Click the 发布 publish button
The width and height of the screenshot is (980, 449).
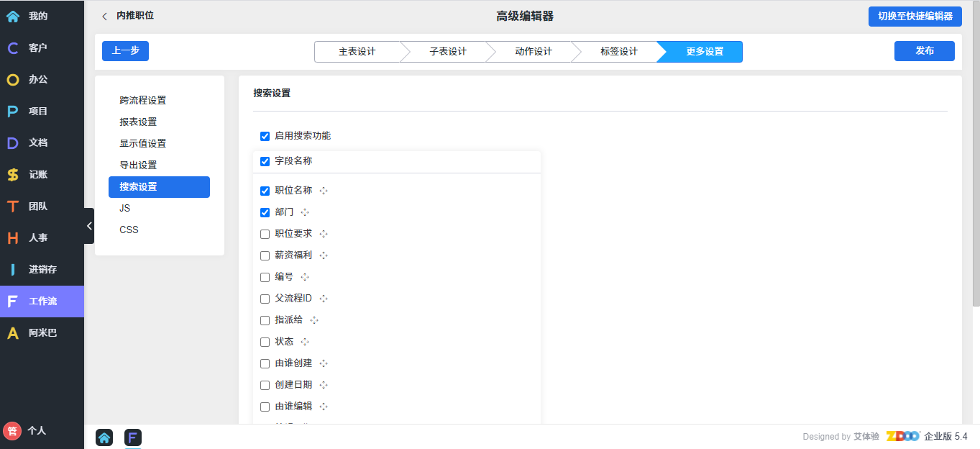pyautogui.click(x=924, y=51)
